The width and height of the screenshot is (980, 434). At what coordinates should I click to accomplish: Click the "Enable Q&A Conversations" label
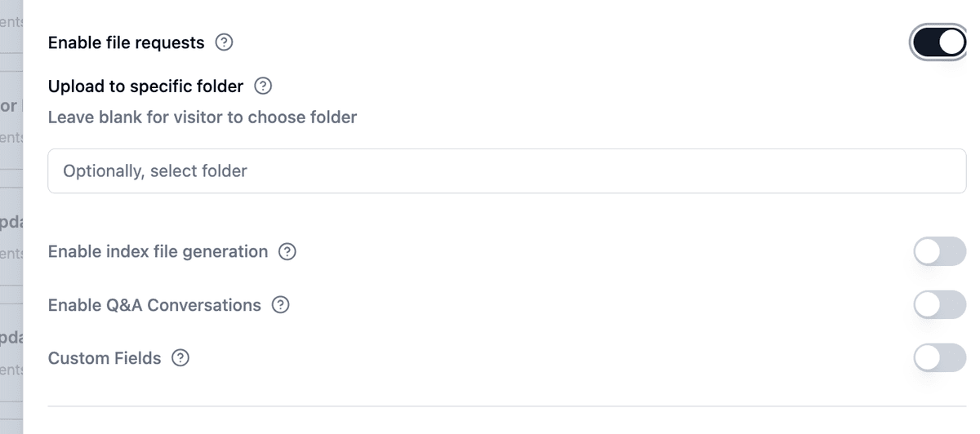click(154, 305)
